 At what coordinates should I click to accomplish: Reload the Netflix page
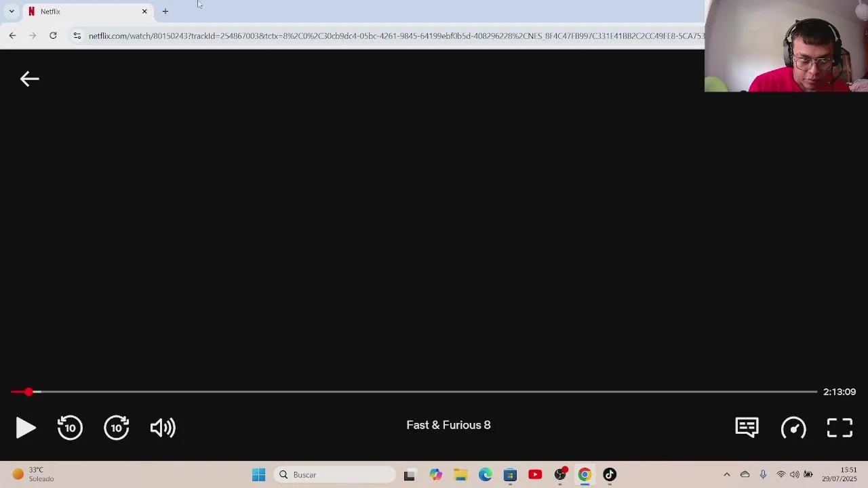point(53,35)
